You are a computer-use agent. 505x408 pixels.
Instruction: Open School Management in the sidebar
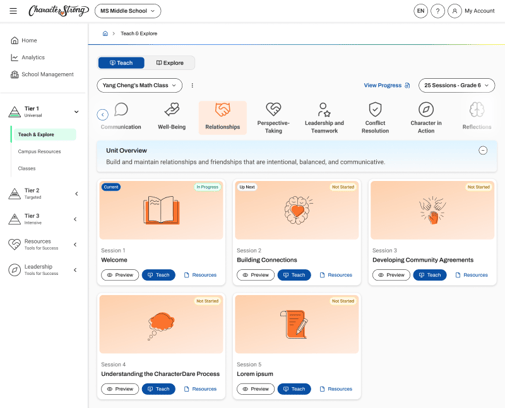pyautogui.click(x=42, y=74)
